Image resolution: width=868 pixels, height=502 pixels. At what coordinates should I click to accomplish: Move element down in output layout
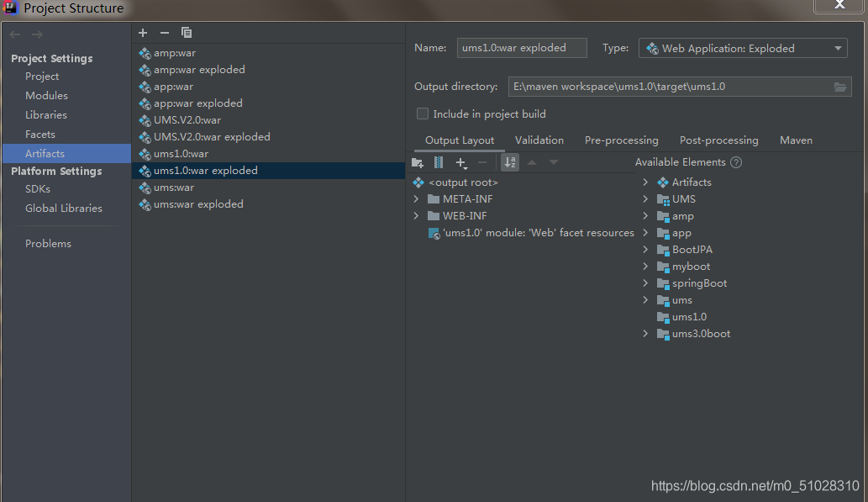pos(554,162)
